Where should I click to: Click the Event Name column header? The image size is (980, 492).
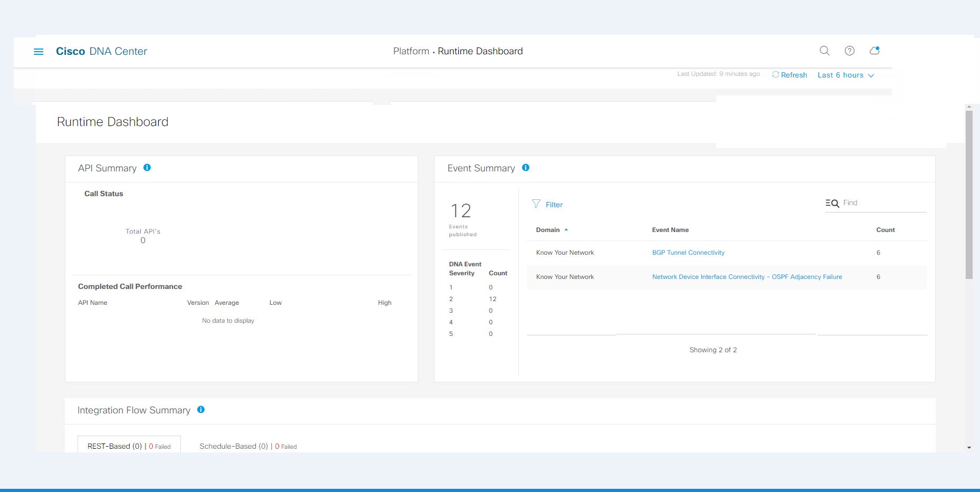coord(670,230)
